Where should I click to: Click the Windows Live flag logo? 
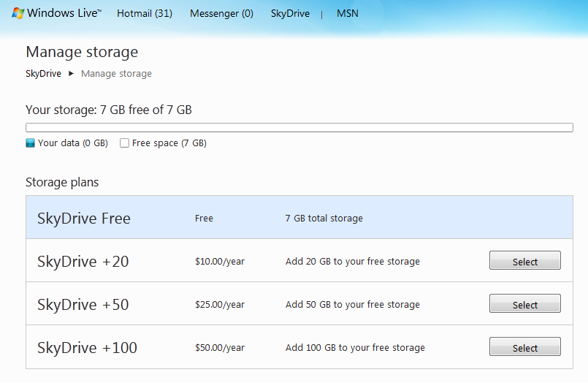(x=18, y=14)
